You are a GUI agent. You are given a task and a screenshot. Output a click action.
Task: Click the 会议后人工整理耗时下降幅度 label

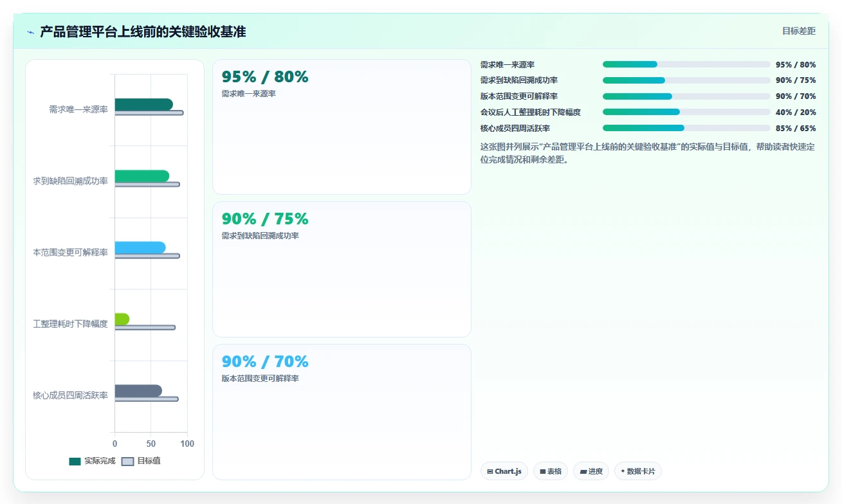pos(531,113)
